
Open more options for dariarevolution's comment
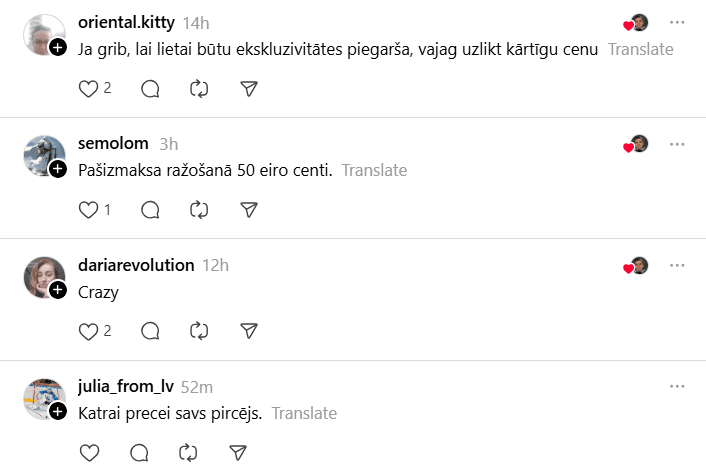coord(677,265)
